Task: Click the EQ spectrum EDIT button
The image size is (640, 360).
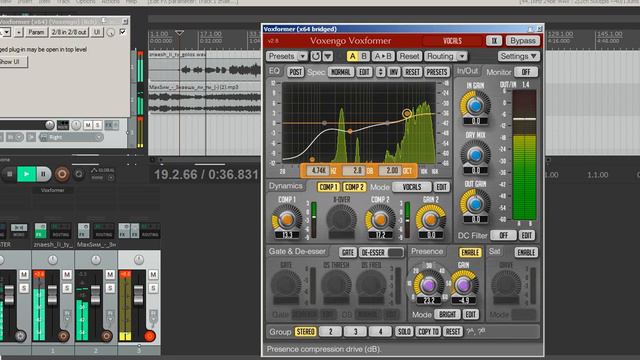Action: tap(364, 72)
